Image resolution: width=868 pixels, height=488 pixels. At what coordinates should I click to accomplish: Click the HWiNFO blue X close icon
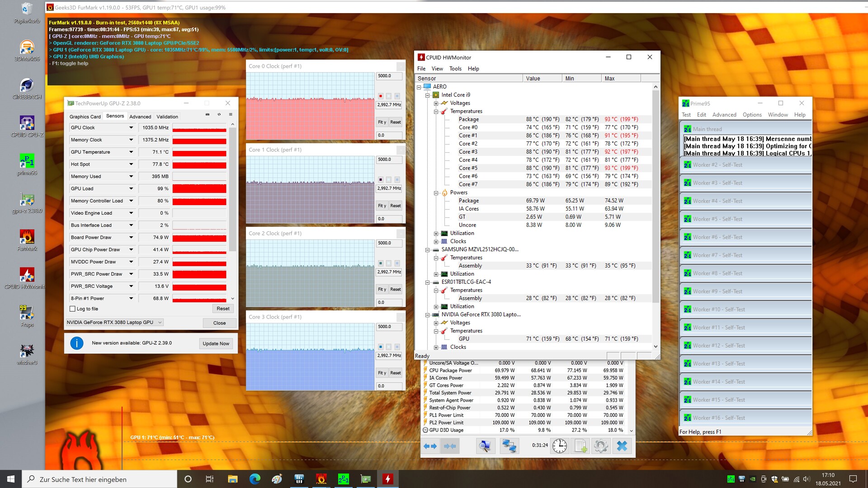click(x=622, y=446)
